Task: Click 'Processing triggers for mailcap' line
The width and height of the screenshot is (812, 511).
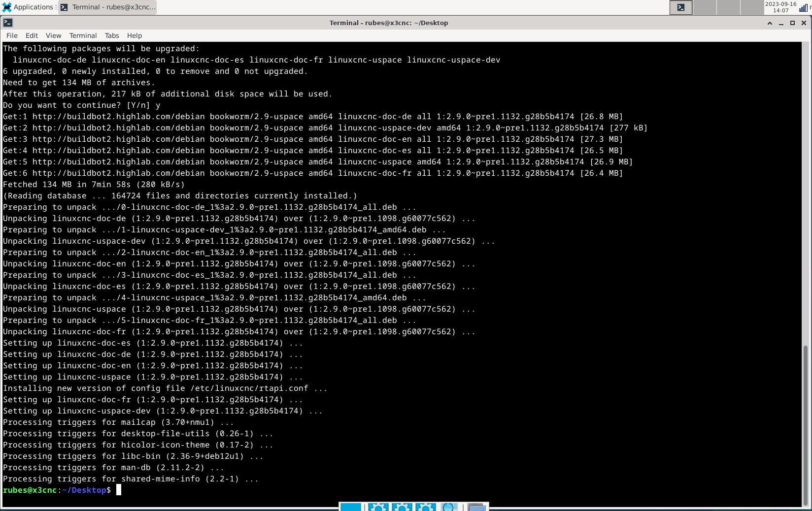Action: [x=119, y=422]
